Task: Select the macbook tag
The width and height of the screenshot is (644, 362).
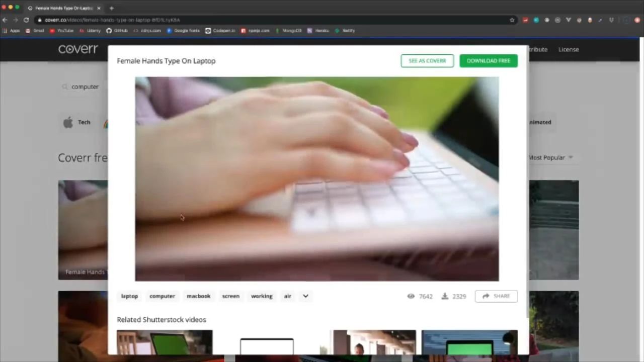Action: tap(198, 296)
